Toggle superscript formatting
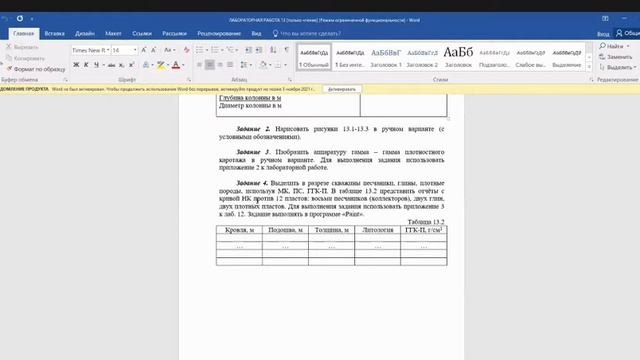This screenshot has width=640, height=360. pyautogui.click(x=131, y=64)
